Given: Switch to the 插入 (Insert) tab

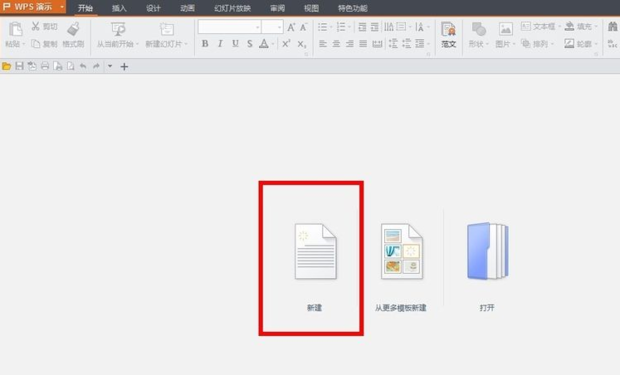Looking at the screenshot, I should pyautogui.click(x=119, y=8).
